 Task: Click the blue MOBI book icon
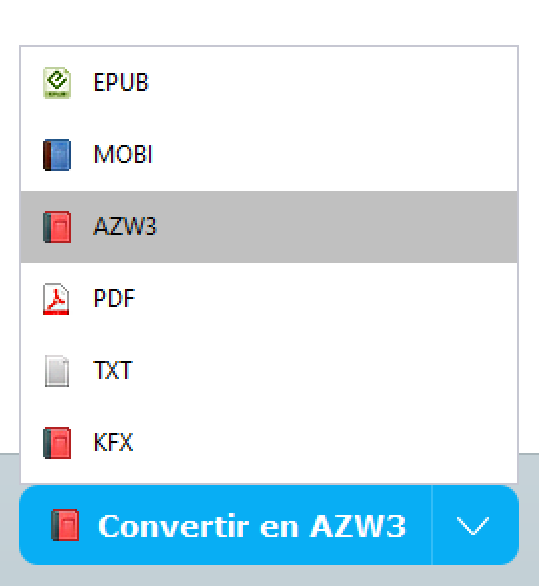[57, 155]
